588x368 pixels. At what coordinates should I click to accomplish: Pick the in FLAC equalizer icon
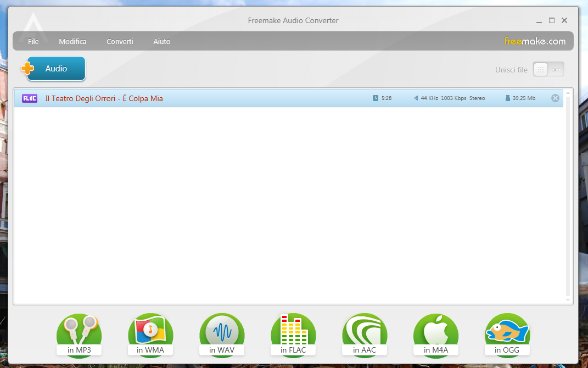[x=293, y=336]
